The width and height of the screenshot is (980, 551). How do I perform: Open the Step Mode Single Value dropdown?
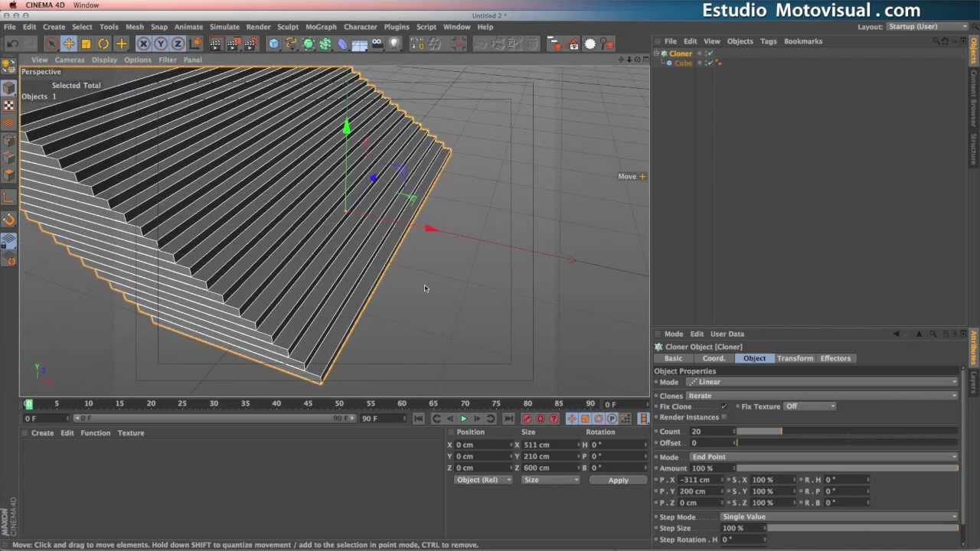[839, 517]
